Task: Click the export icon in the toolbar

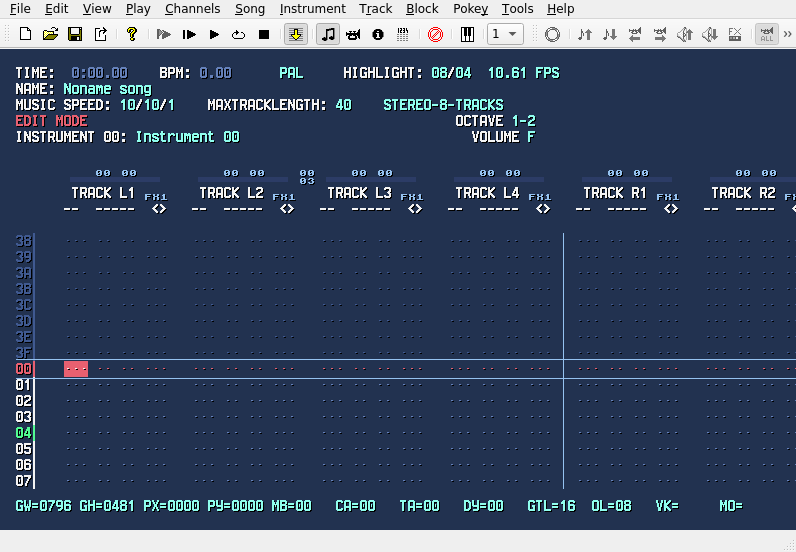Action: point(101,35)
